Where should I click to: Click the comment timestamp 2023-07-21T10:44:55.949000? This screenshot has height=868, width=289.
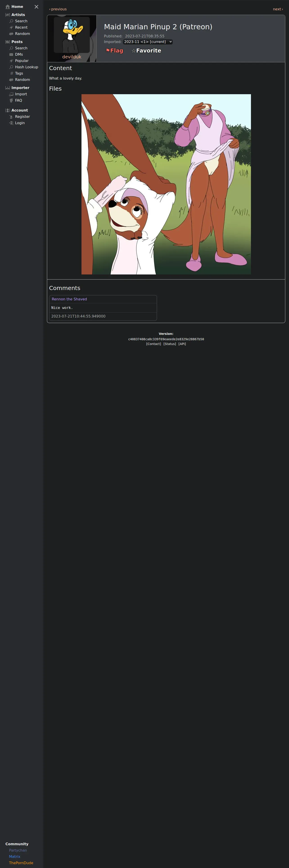(78, 316)
